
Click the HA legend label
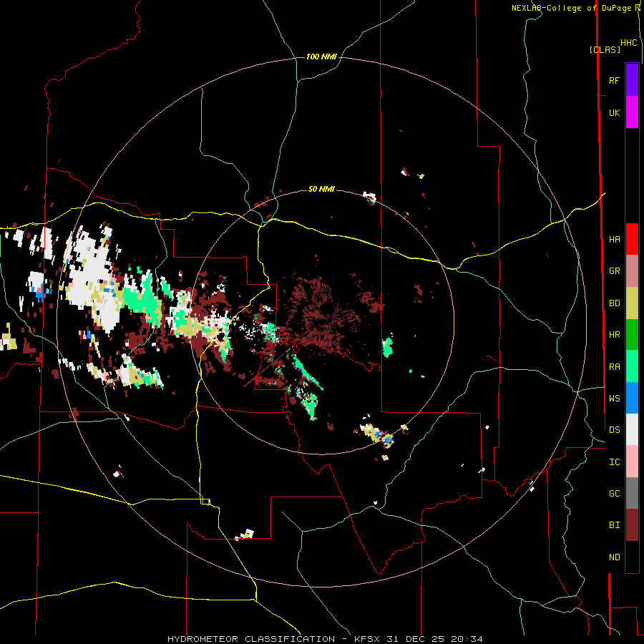point(614,239)
